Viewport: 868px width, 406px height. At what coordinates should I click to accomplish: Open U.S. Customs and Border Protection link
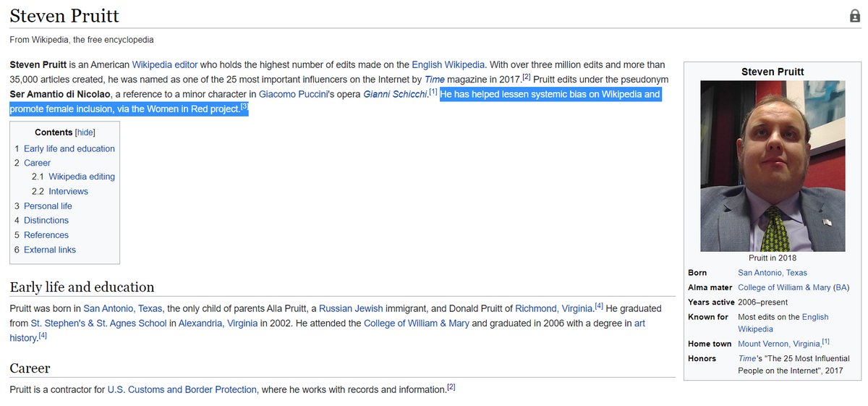(182, 389)
